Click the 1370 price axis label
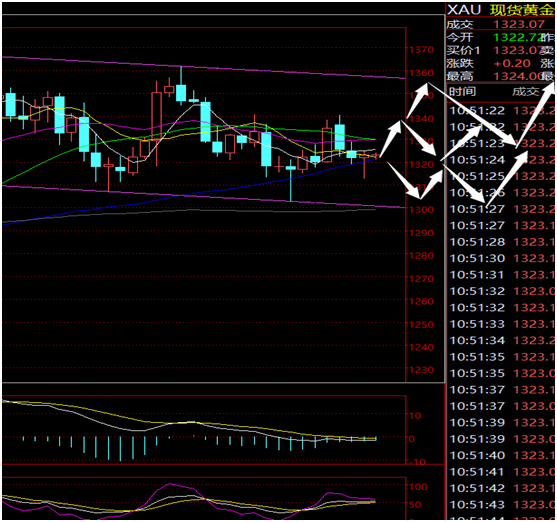Screen dimensions: 557x522 (x=421, y=50)
